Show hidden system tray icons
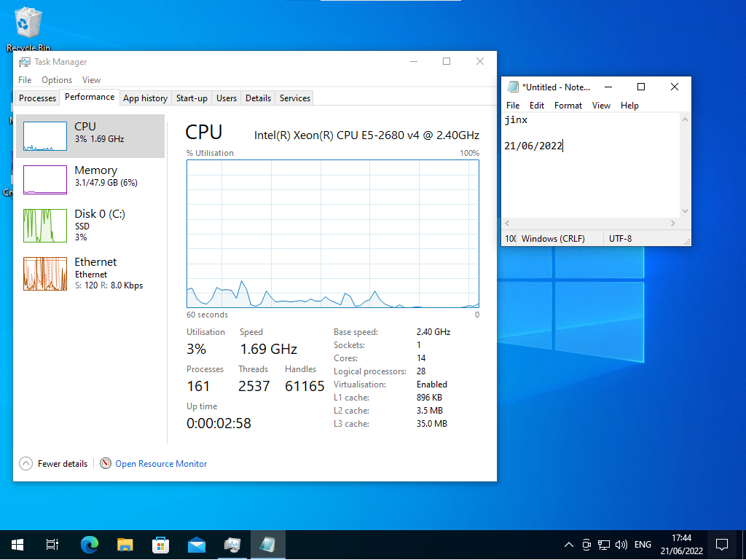 569,545
